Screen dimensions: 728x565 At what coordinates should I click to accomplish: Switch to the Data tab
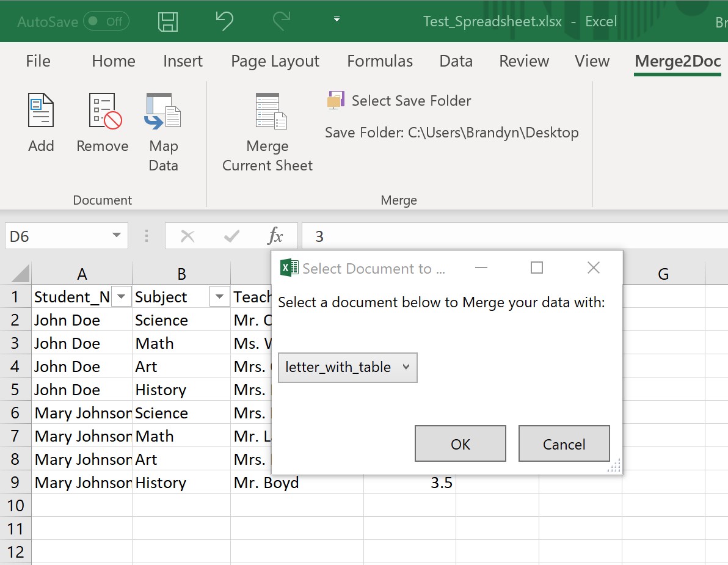(x=456, y=61)
